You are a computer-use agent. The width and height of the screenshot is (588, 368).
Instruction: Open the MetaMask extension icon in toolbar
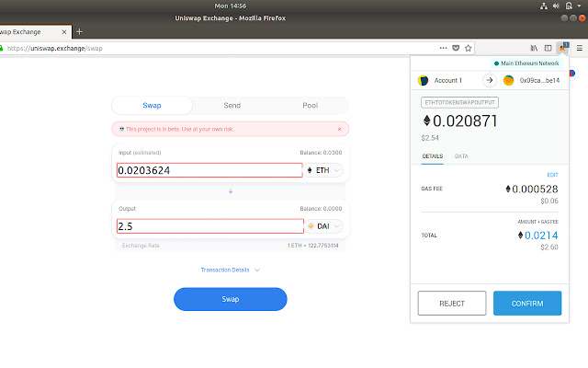pyautogui.click(x=563, y=48)
